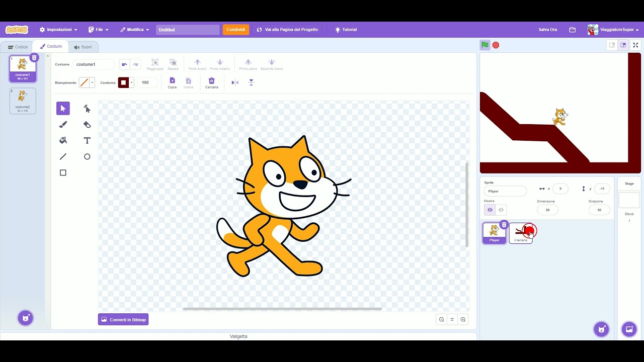Screen dimensions: 644x362
Task: Switch to the Costumi tab
Action: coord(51,46)
